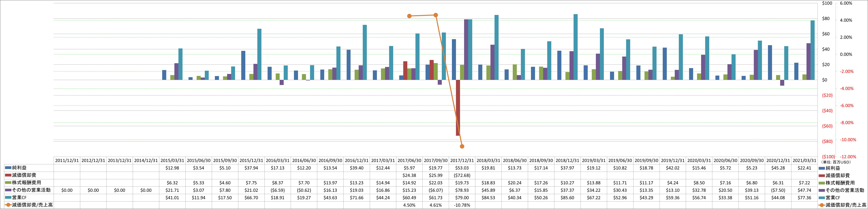
Task: Click the $77.36 operating CF cell
Action: click(804, 198)
